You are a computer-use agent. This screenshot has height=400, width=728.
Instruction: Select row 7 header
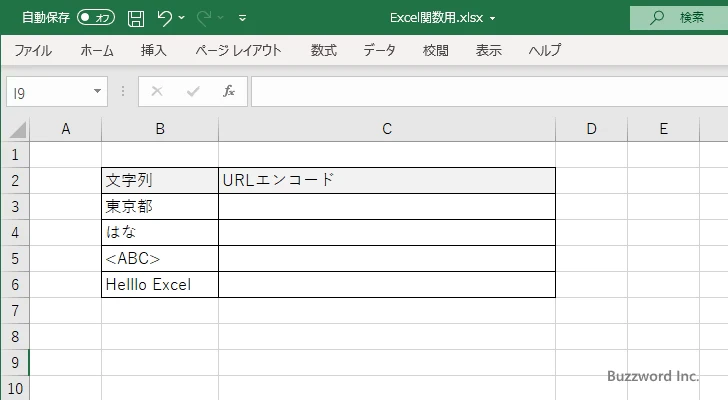tap(15, 310)
